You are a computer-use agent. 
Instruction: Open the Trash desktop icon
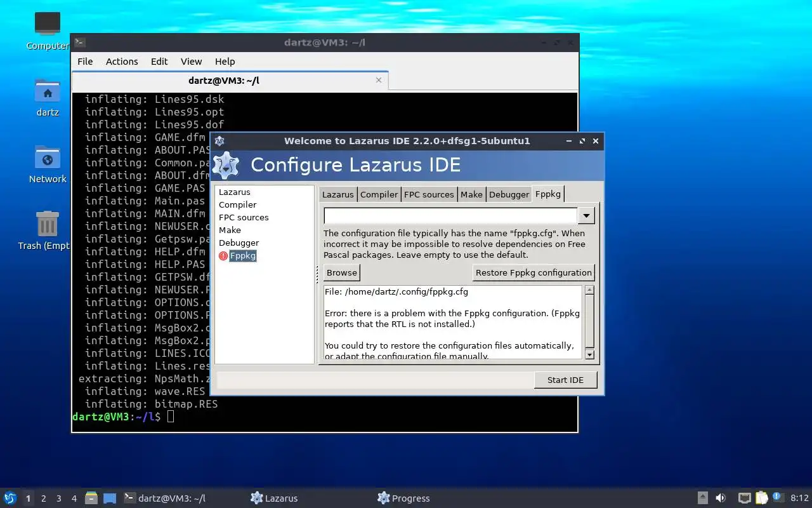[48, 224]
